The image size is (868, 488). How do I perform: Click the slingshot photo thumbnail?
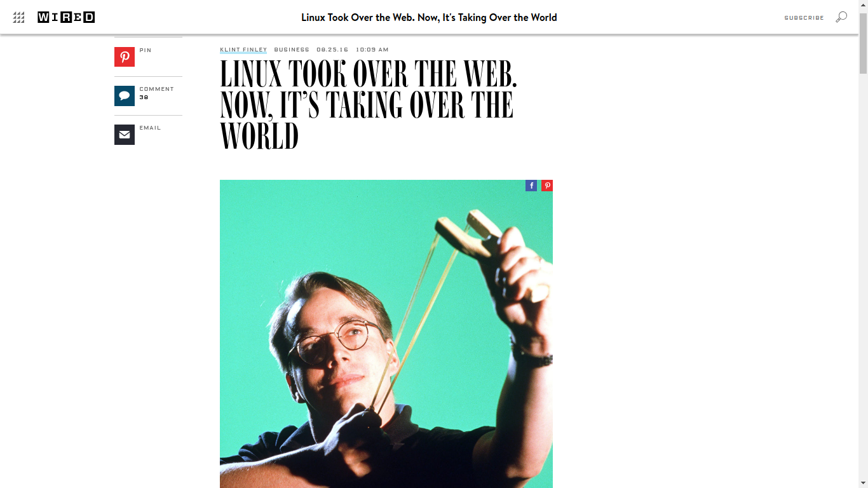coord(386,334)
